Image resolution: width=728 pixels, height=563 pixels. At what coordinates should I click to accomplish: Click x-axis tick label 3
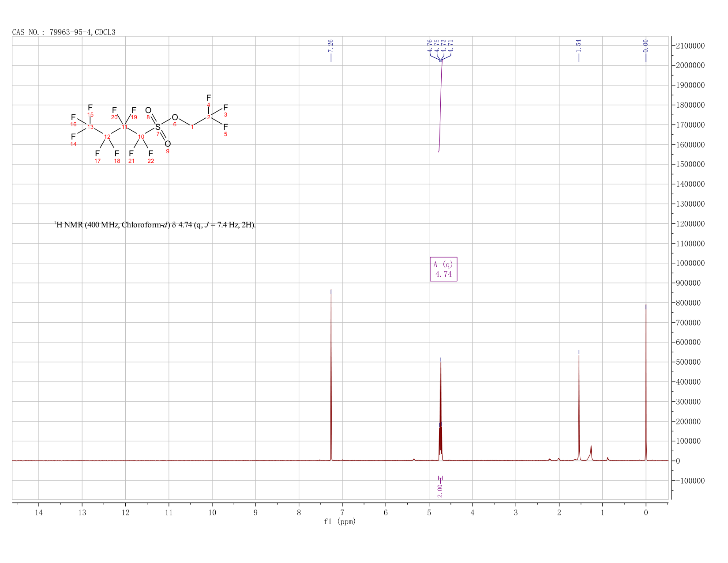coord(516,512)
